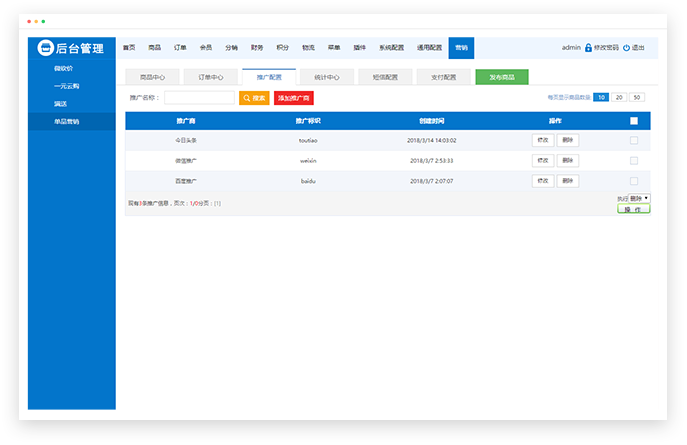Tick the checkbox on the weixin row

click(x=634, y=160)
